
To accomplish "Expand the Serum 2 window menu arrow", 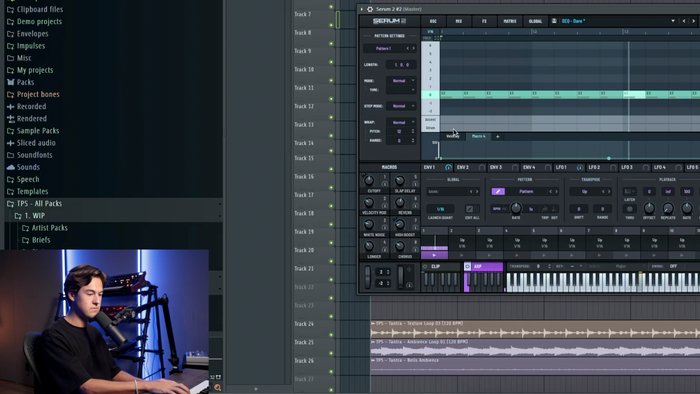I will pos(362,9).
